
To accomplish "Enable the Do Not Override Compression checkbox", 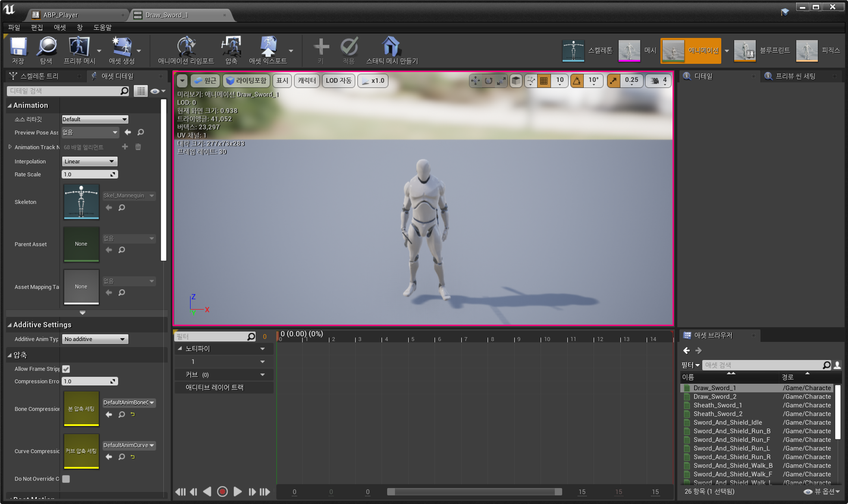I will pyautogui.click(x=66, y=479).
